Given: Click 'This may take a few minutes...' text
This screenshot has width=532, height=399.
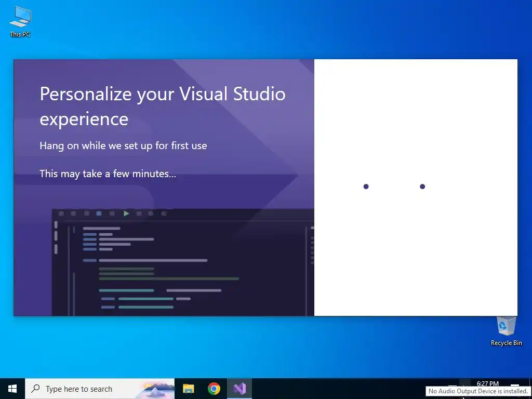Looking at the screenshot, I should pyautogui.click(x=108, y=174).
